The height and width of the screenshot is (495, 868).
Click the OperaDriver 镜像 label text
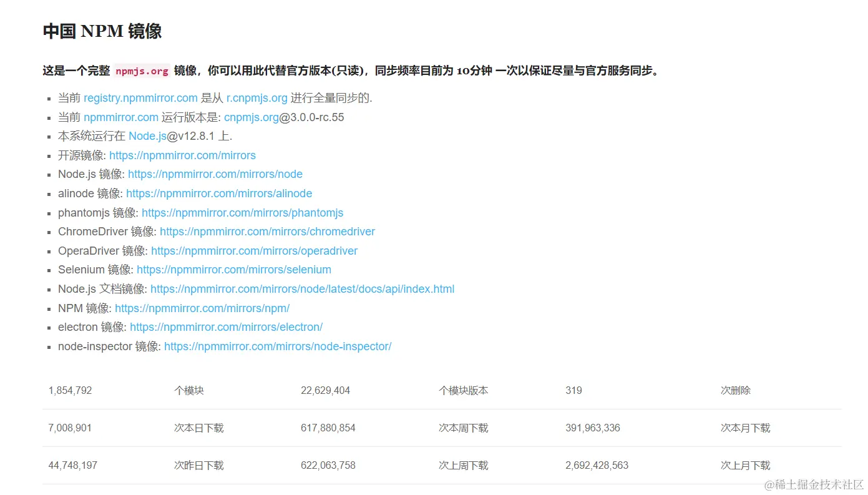point(103,251)
